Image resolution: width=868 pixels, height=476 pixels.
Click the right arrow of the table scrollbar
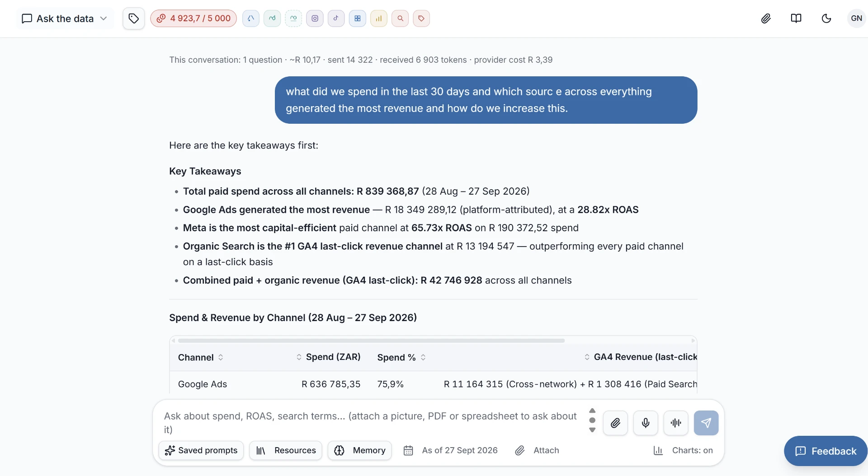pos(693,341)
